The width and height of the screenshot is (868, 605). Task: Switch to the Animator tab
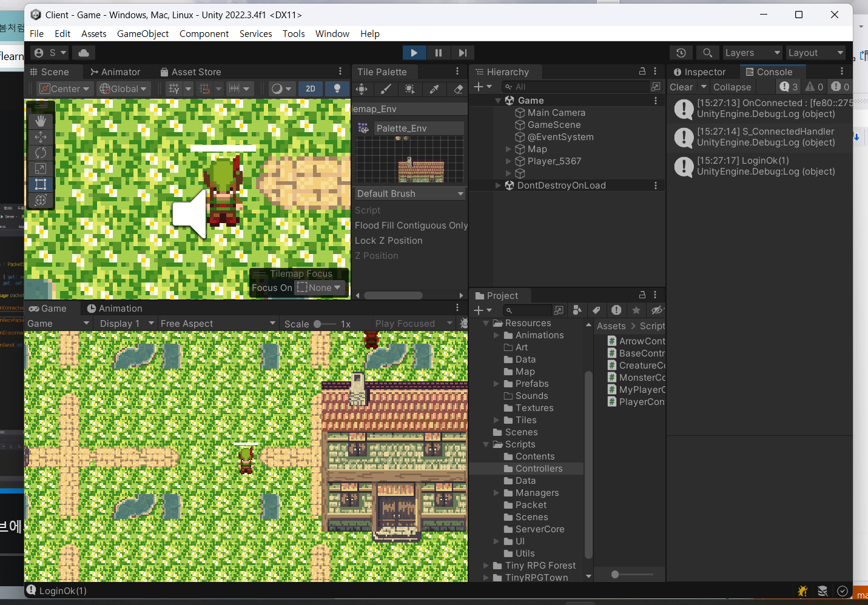pyautogui.click(x=115, y=72)
